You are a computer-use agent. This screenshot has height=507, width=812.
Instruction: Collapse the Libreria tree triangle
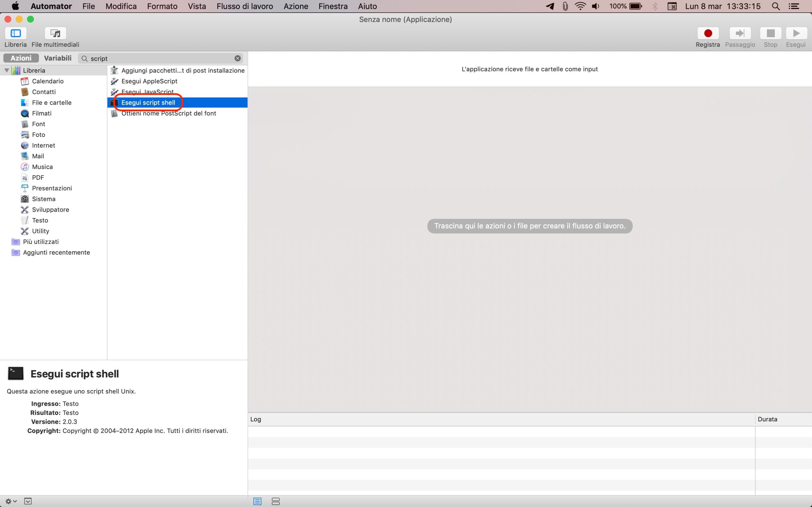click(x=7, y=70)
